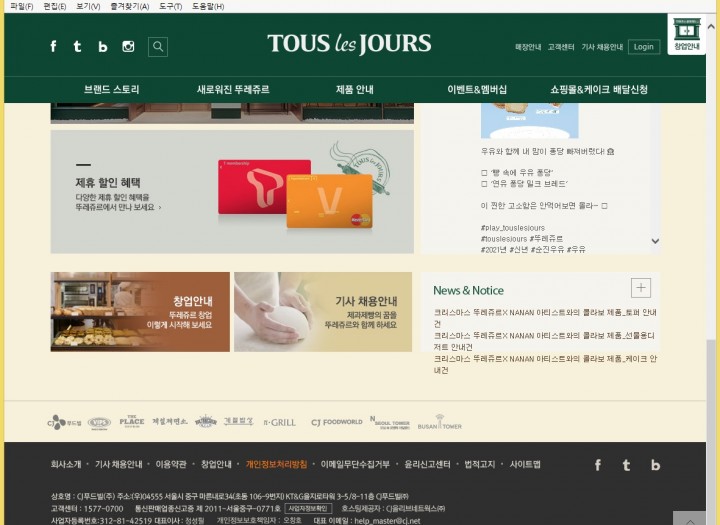Open the footer Facebook icon
Viewport: 720px width, 525px height.
(598, 465)
